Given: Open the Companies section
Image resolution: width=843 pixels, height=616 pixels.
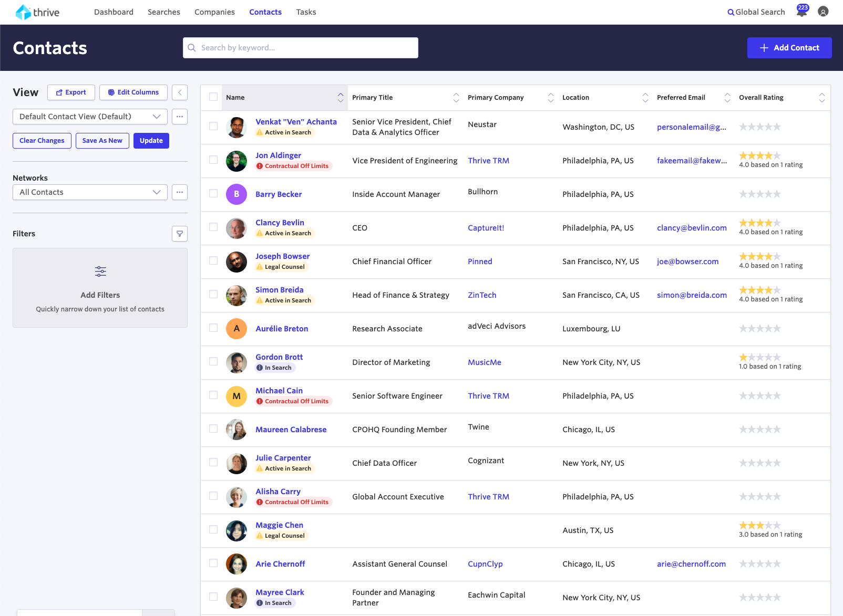Looking at the screenshot, I should pyautogui.click(x=214, y=12).
